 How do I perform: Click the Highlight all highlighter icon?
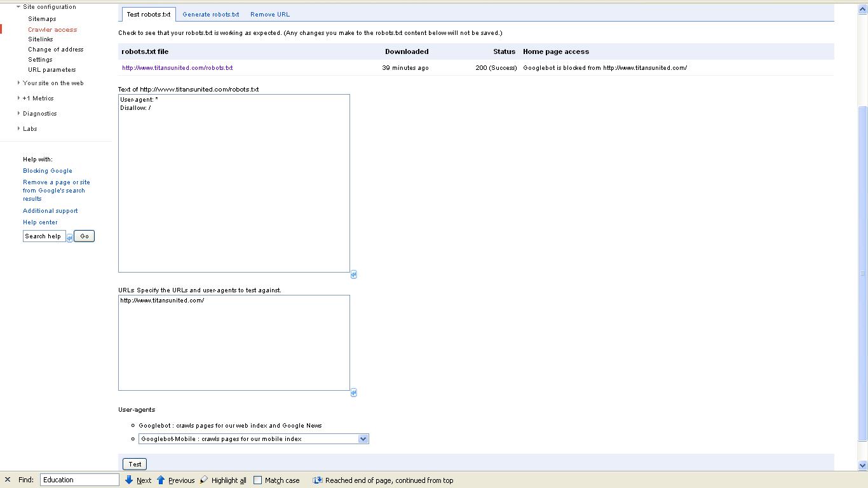[x=204, y=480]
